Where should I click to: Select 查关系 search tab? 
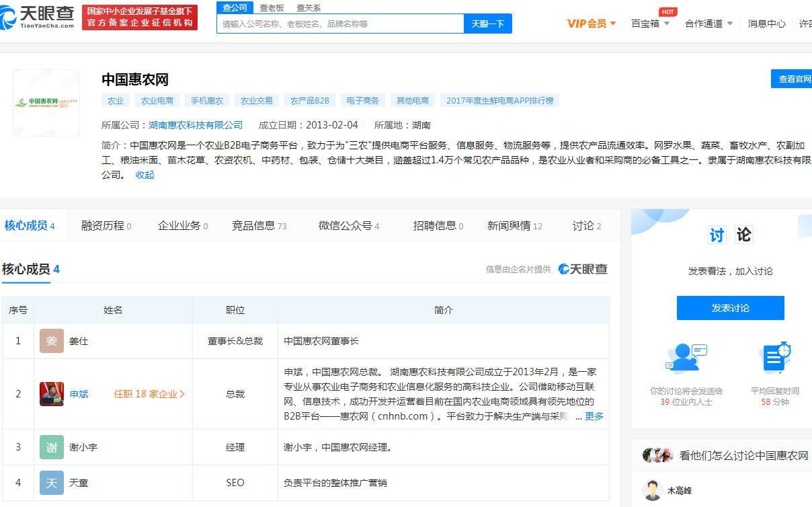(309, 8)
